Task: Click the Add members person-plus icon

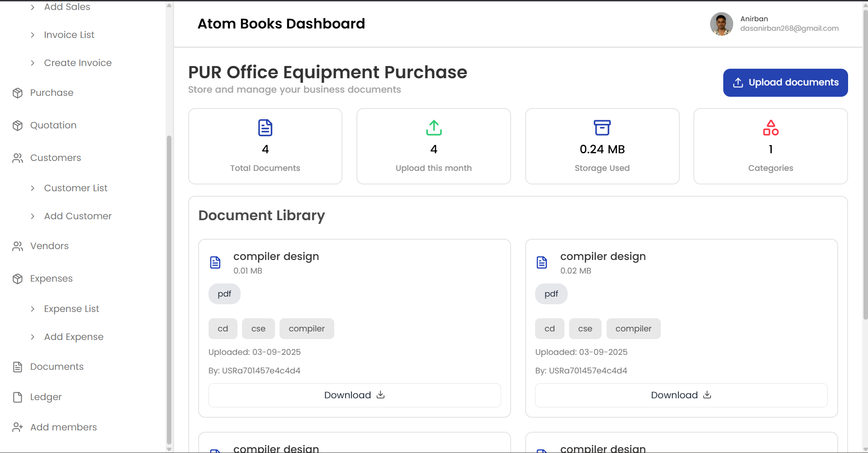Action: [x=18, y=428]
